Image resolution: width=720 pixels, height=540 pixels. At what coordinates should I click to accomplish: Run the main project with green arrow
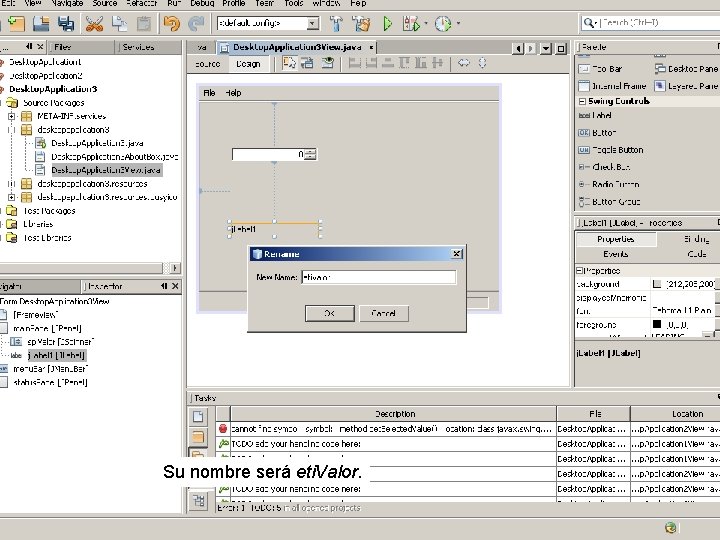point(388,23)
